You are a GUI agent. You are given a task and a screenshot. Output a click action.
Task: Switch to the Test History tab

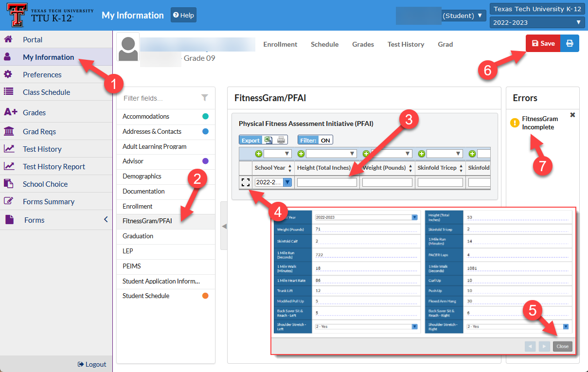coord(406,44)
